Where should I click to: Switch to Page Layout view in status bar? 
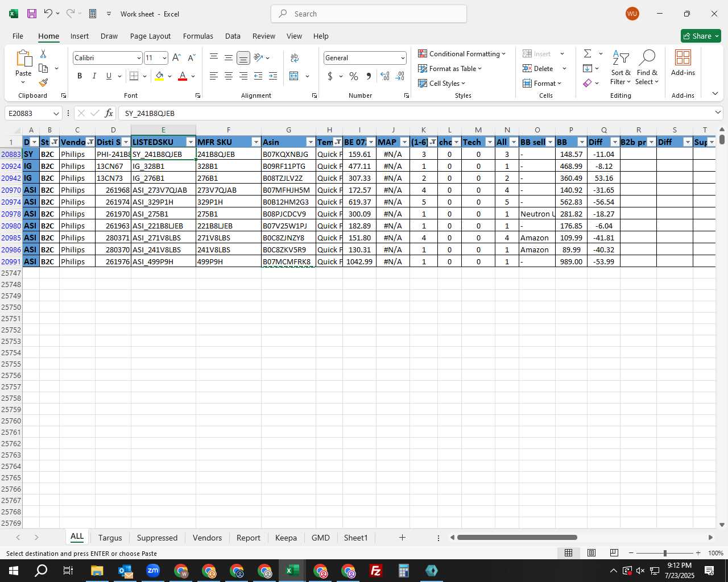(591, 553)
